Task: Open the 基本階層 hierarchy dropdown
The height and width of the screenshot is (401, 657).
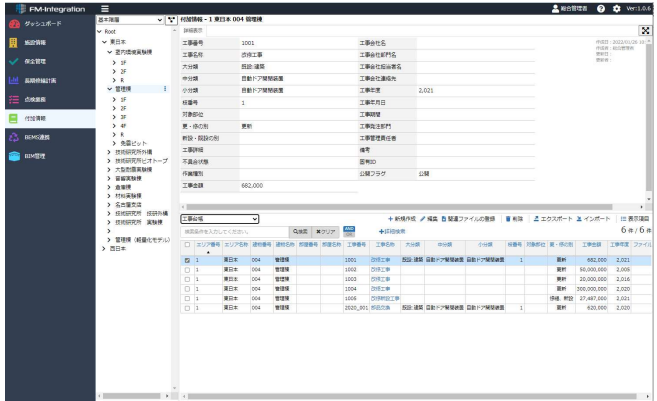Action: (130, 20)
